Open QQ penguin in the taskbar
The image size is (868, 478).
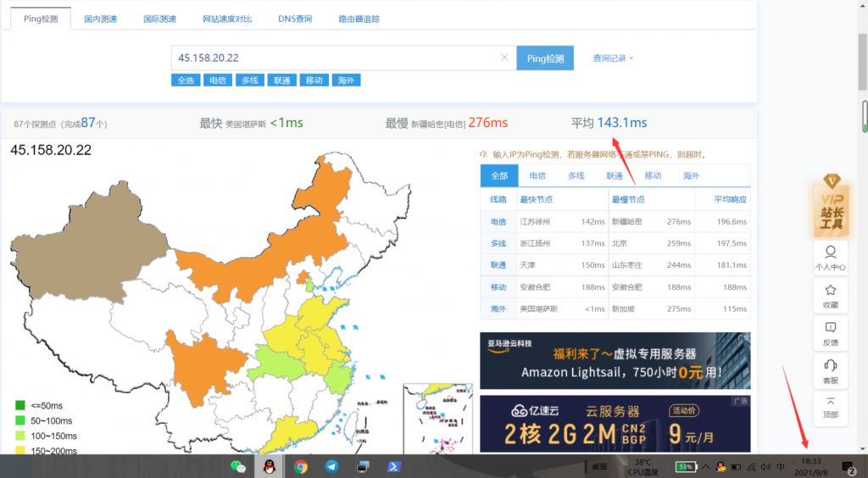click(269, 466)
